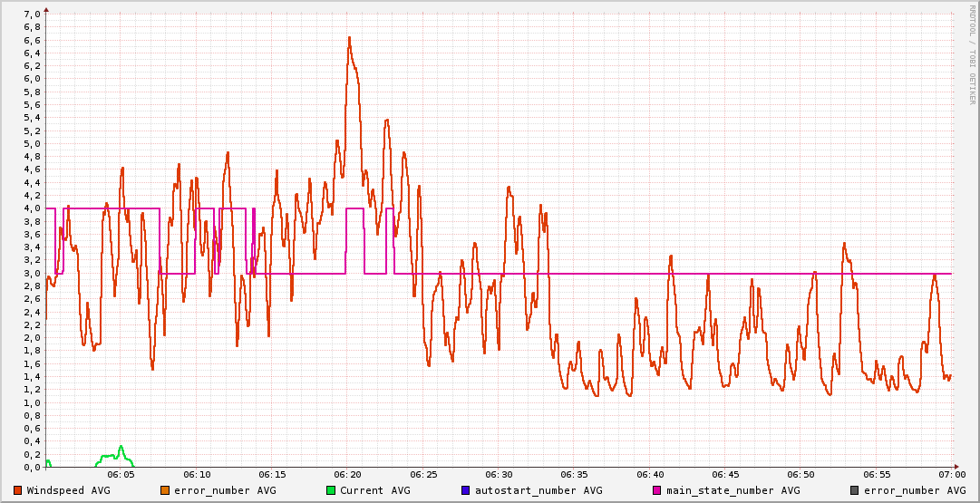Click the green Current curve bump near 06:05

point(121,447)
